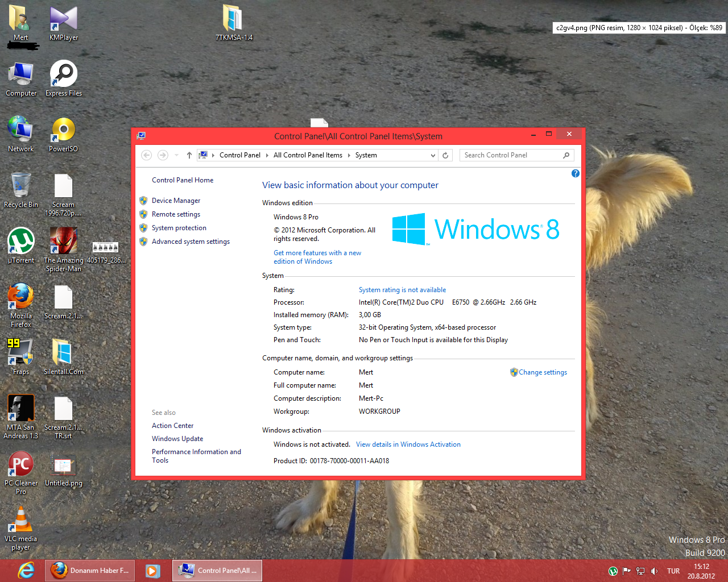Viewport: 728px width, 582px height.
Task: Select the Control Panel breadcrumb segment
Action: (240, 155)
